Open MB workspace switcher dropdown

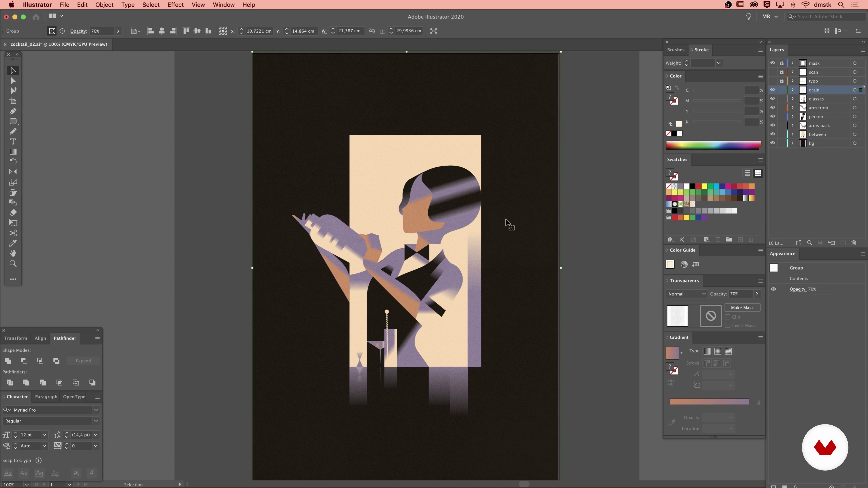770,16
